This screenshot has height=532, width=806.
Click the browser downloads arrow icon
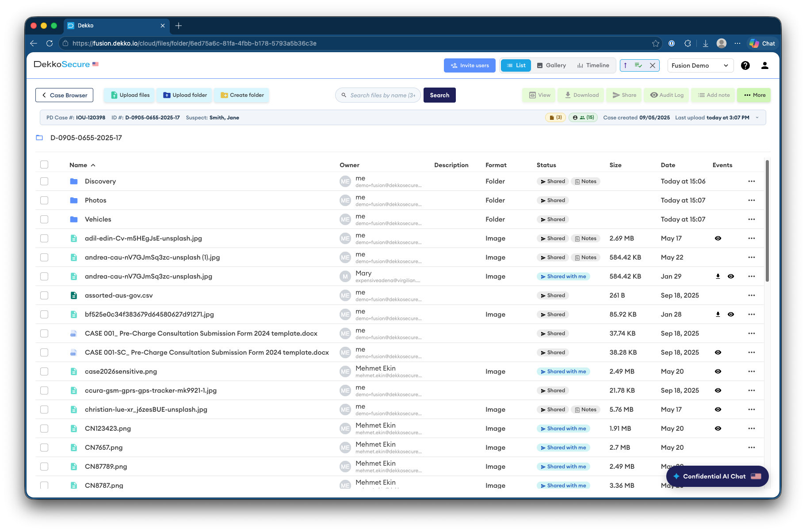click(706, 43)
